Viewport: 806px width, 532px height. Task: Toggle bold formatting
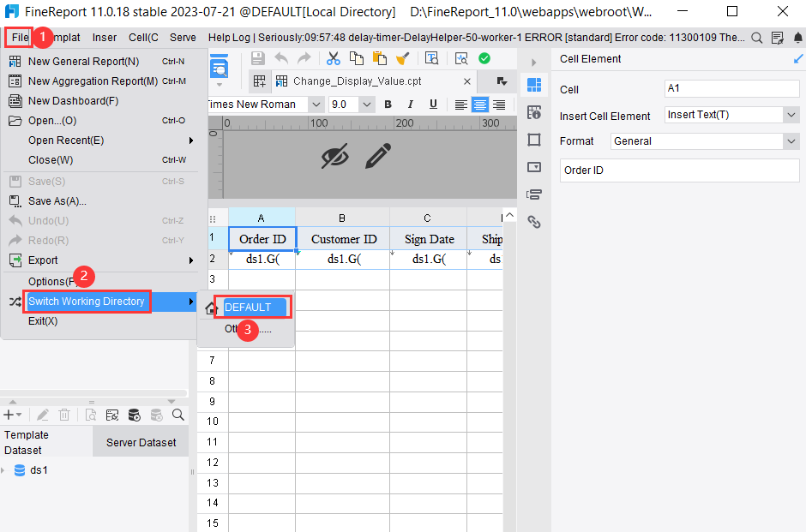pyautogui.click(x=388, y=104)
